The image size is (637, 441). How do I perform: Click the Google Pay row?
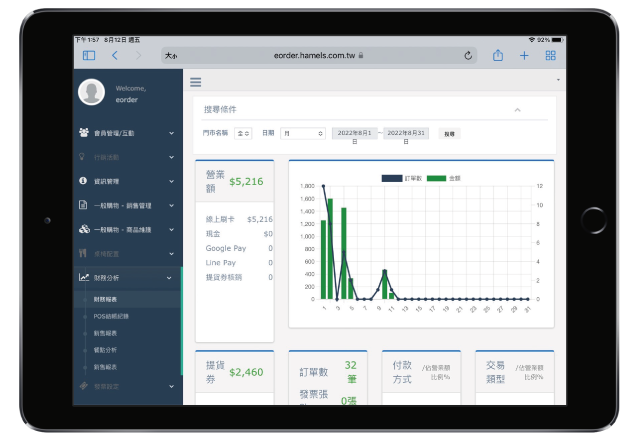pyautogui.click(x=239, y=248)
